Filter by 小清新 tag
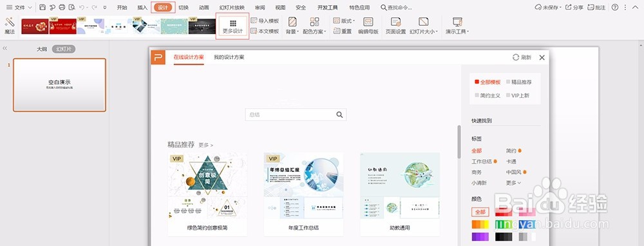 (479, 183)
